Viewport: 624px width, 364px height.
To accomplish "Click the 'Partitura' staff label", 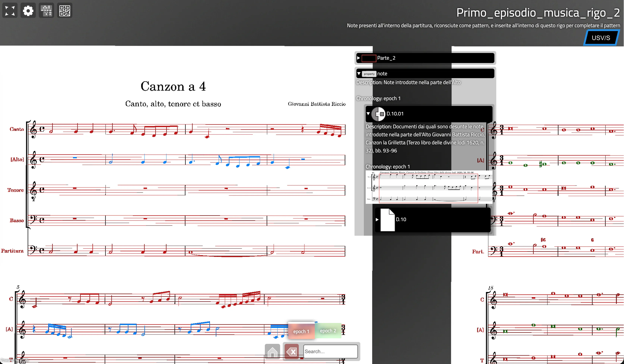I will 12,251.
